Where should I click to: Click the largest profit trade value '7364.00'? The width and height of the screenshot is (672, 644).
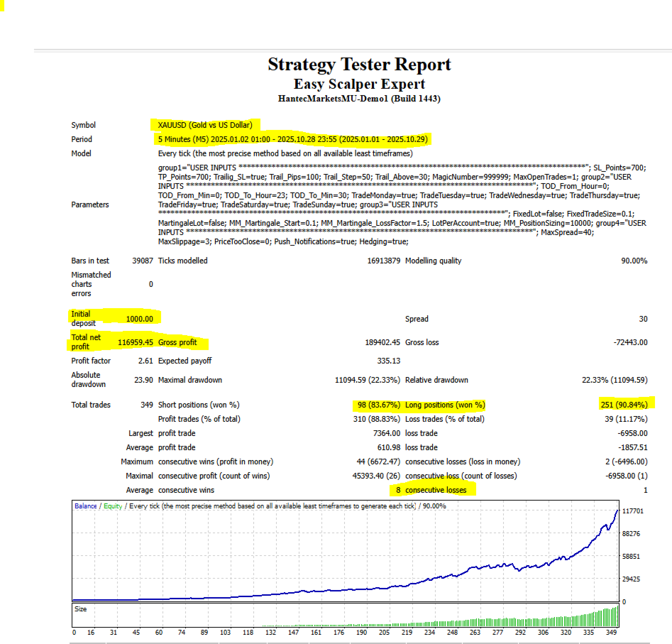point(387,433)
